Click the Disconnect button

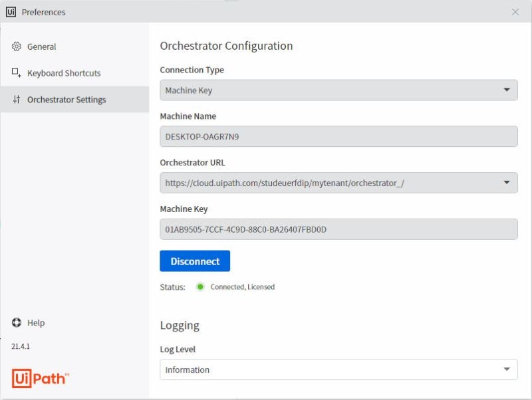pos(195,261)
